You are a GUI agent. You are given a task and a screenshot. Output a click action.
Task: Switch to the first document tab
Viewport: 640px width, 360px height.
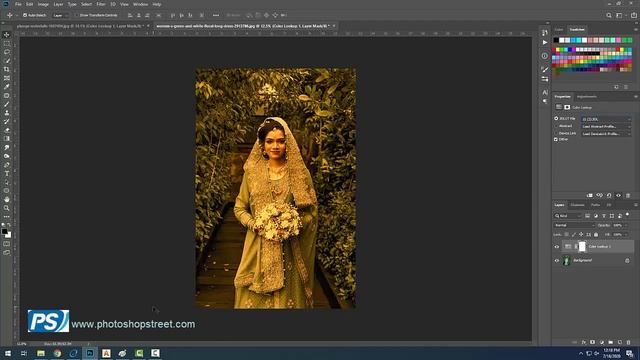click(80, 26)
